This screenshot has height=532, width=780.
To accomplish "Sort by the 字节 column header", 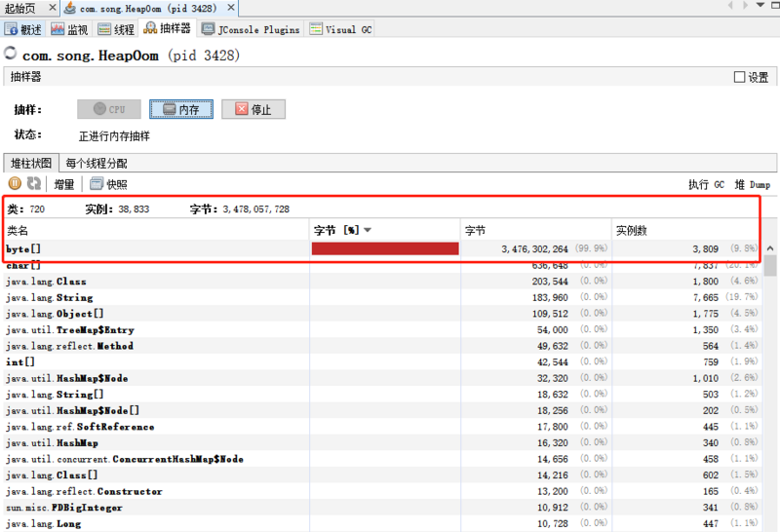I will click(535, 230).
